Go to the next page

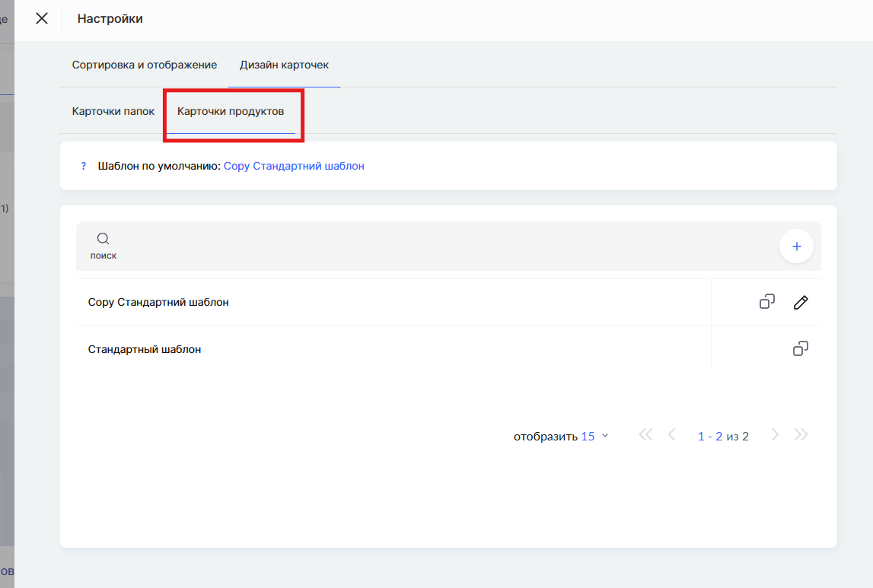(775, 435)
